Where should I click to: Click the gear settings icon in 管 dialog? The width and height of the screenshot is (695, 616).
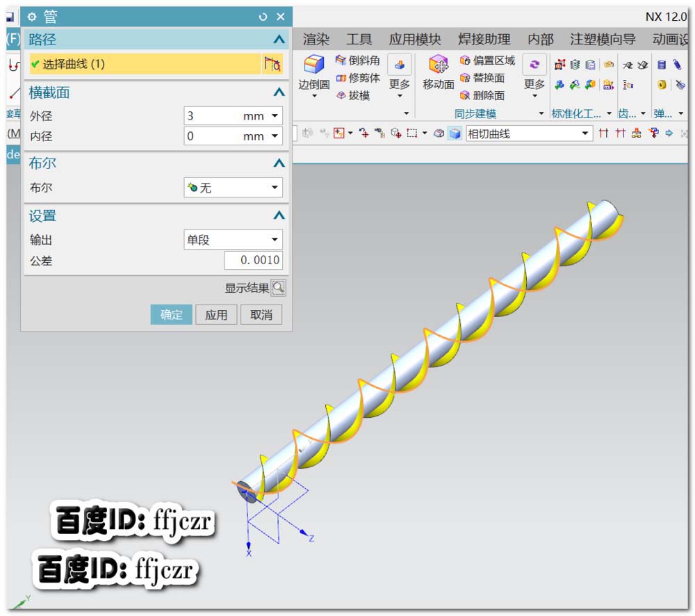click(x=31, y=17)
